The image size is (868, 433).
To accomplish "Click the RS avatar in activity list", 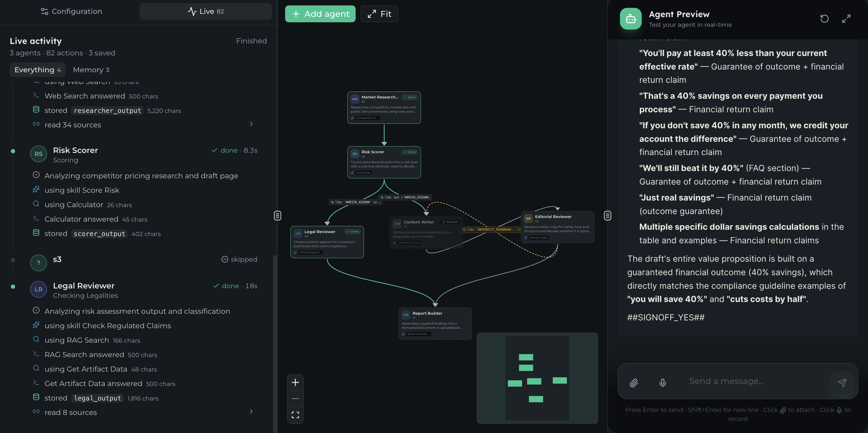I will [x=39, y=154].
